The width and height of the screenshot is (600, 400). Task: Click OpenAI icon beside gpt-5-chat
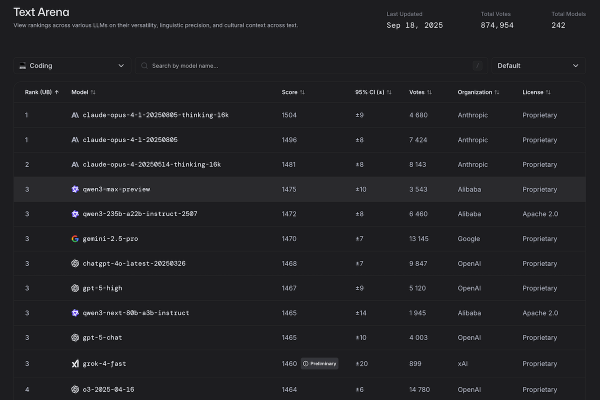[75, 338]
